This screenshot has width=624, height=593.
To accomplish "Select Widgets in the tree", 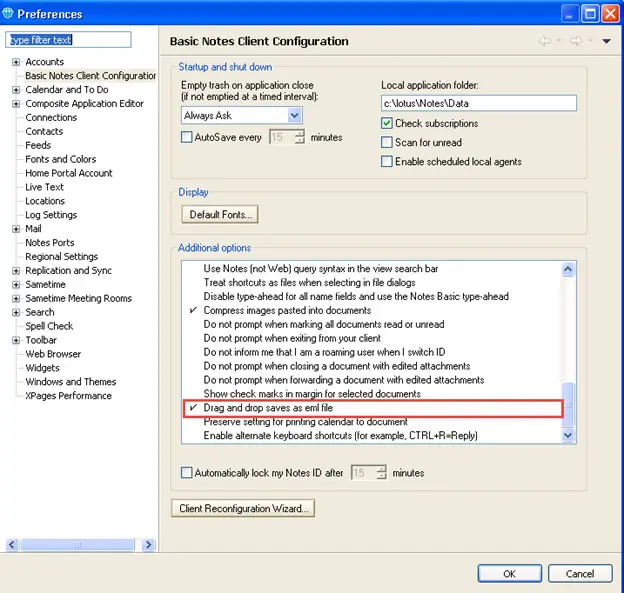I will (x=43, y=368).
